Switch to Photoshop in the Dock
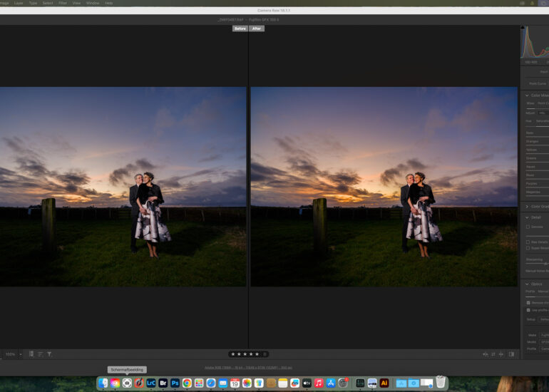The image size is (549, 392). point(175,383)
